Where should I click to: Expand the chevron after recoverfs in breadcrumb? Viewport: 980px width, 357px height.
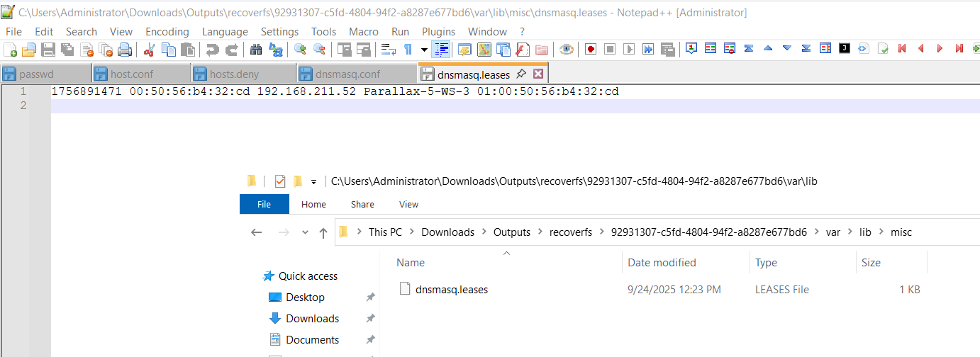click(x=601, y=232)
